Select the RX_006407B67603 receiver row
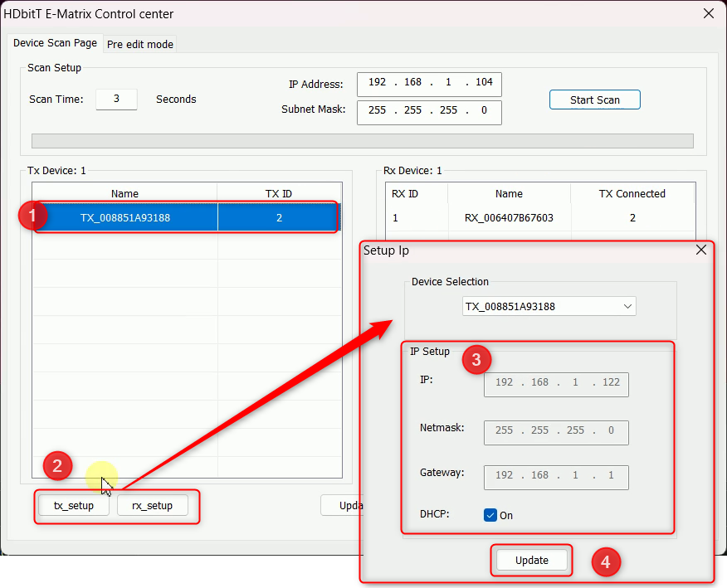Viewport: 727px width, 588px height. [509, 217]
